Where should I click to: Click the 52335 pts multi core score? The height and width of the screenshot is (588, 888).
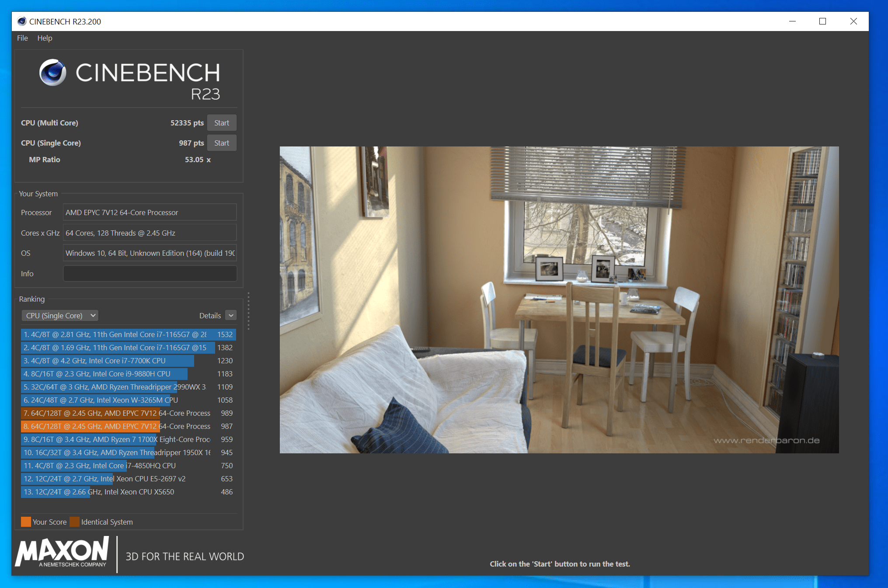(x=187, y=123)
